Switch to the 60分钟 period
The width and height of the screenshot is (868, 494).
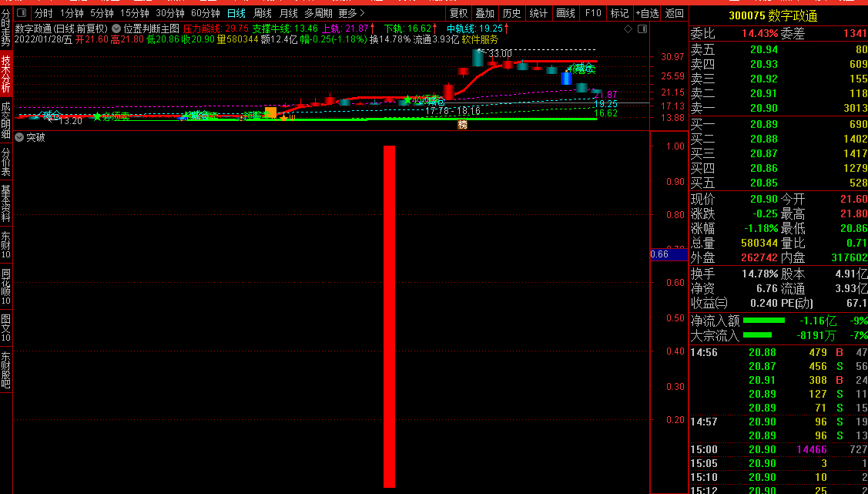point(206,13)
